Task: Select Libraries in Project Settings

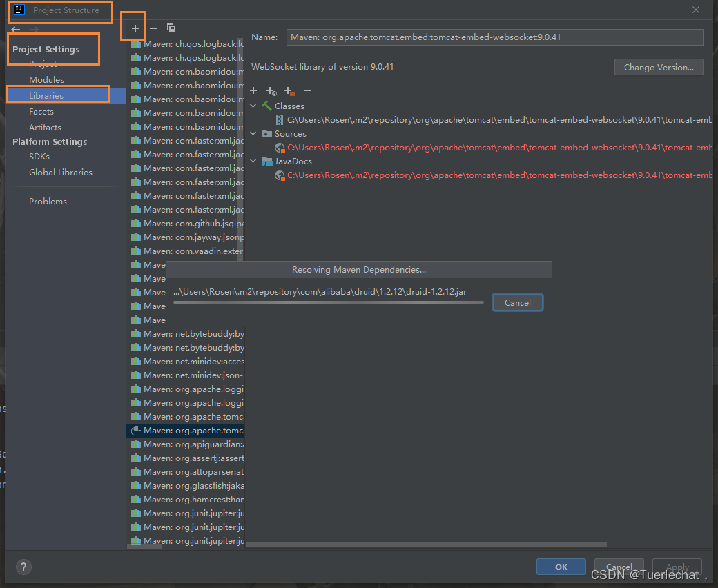Action: [65, 96]
